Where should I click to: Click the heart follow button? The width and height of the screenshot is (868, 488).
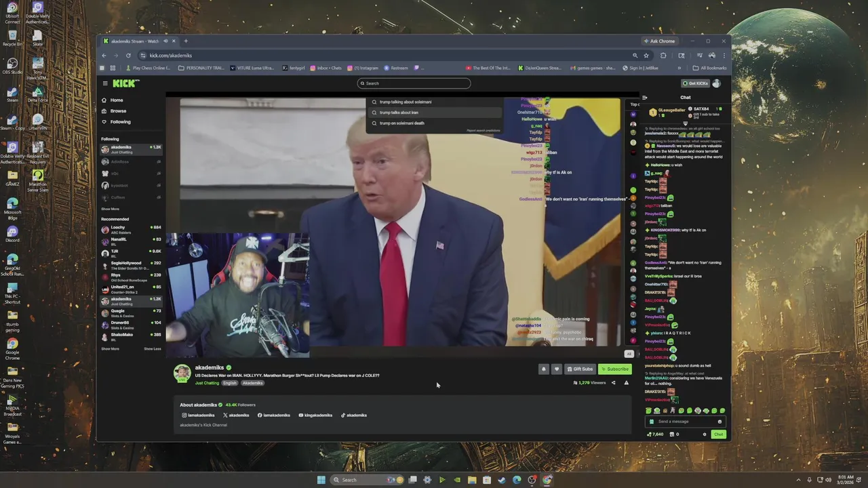tap(557, 369)
